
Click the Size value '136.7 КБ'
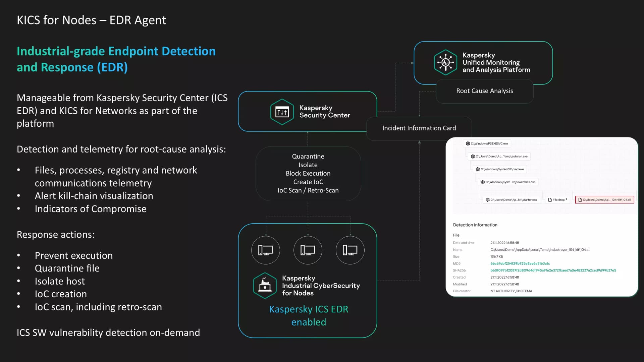[x=497, y=256]
